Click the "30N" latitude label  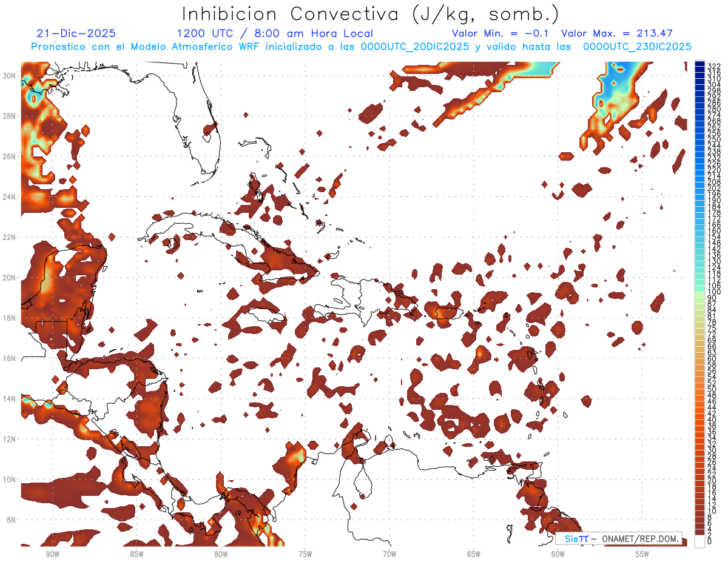tap(10, 75)
